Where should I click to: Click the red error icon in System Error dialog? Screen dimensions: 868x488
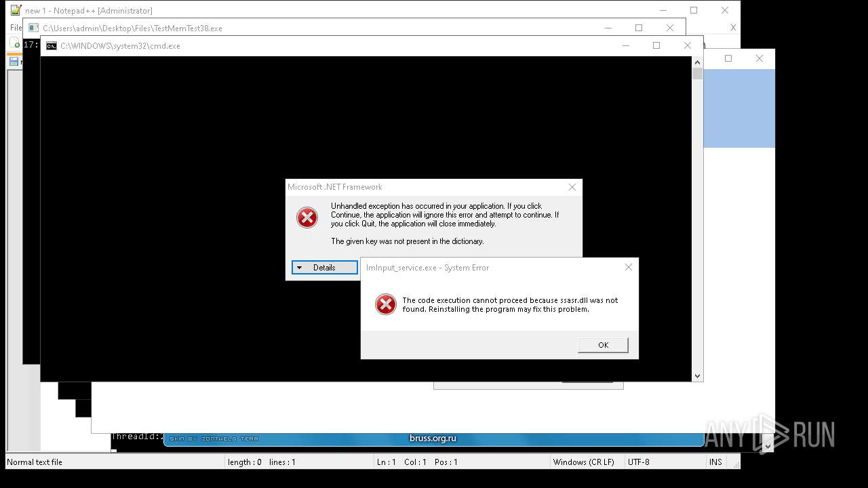(386, 304)
